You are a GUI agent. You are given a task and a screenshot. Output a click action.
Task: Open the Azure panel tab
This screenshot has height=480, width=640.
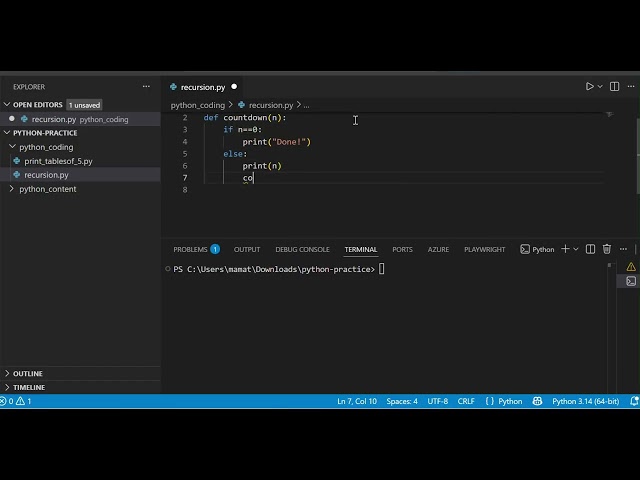(438, 249)
